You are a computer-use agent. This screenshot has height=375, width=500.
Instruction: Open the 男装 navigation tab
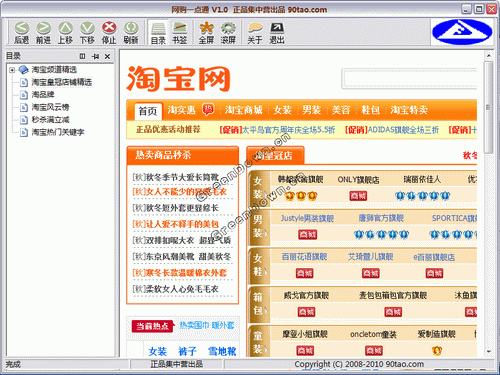click(x=312, y=110)
